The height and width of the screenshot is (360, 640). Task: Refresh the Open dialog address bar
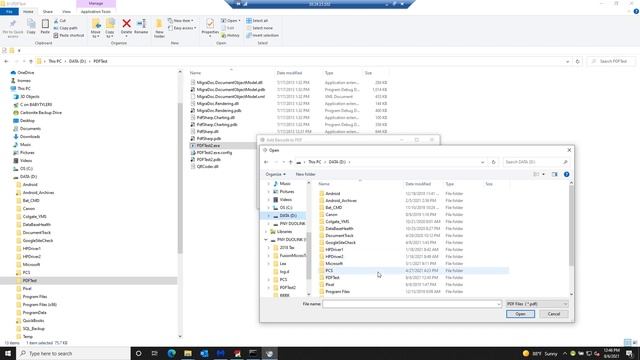point(493,162)
